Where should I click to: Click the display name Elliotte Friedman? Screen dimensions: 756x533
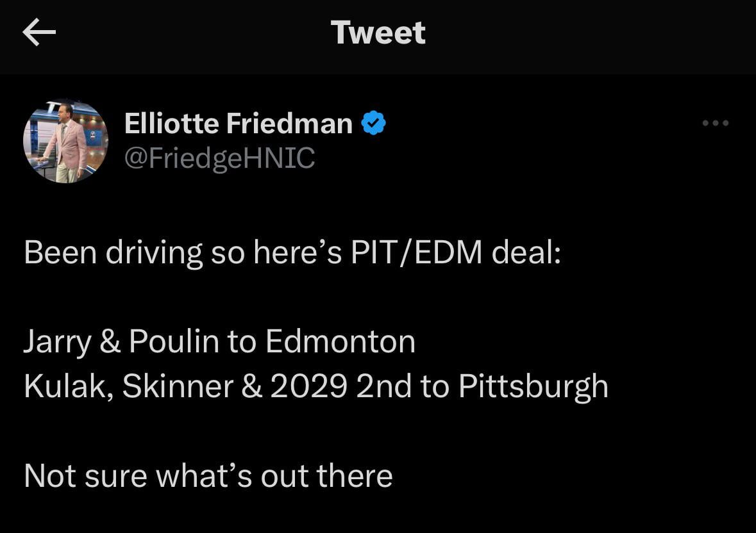pyautogui.click(x=237, y=122)
